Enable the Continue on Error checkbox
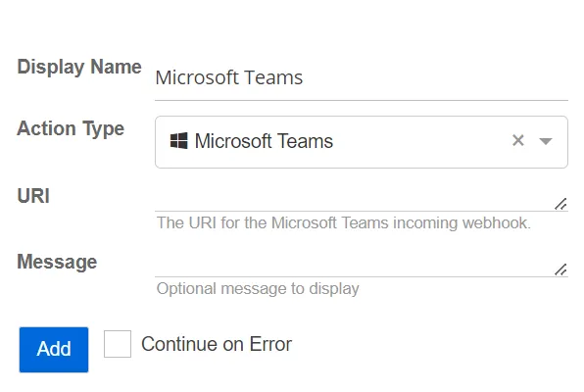Viewport: 584px width, 392px height. (x=118, y=344)
